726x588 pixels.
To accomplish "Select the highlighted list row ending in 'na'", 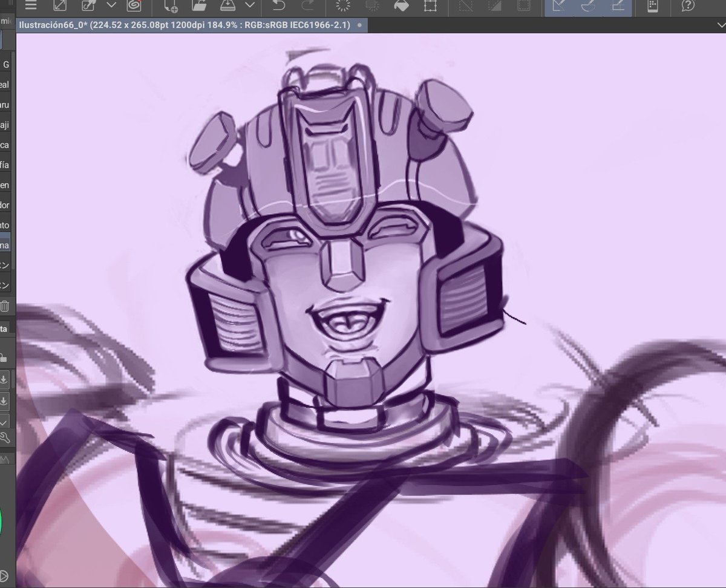I will pos(5,245).
